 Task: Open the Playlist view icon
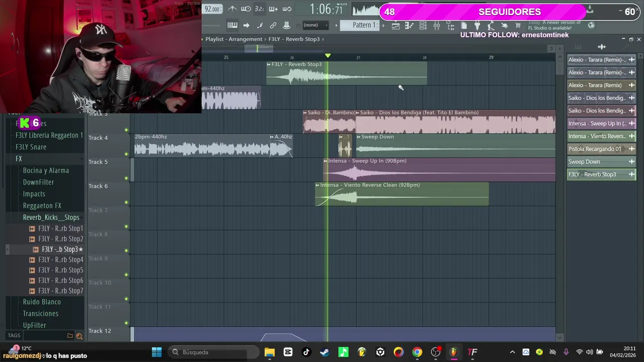click(x=396, y=25)
